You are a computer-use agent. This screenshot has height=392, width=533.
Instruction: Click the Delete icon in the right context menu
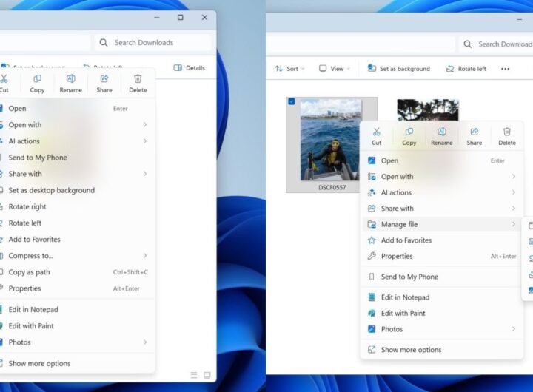507,135
